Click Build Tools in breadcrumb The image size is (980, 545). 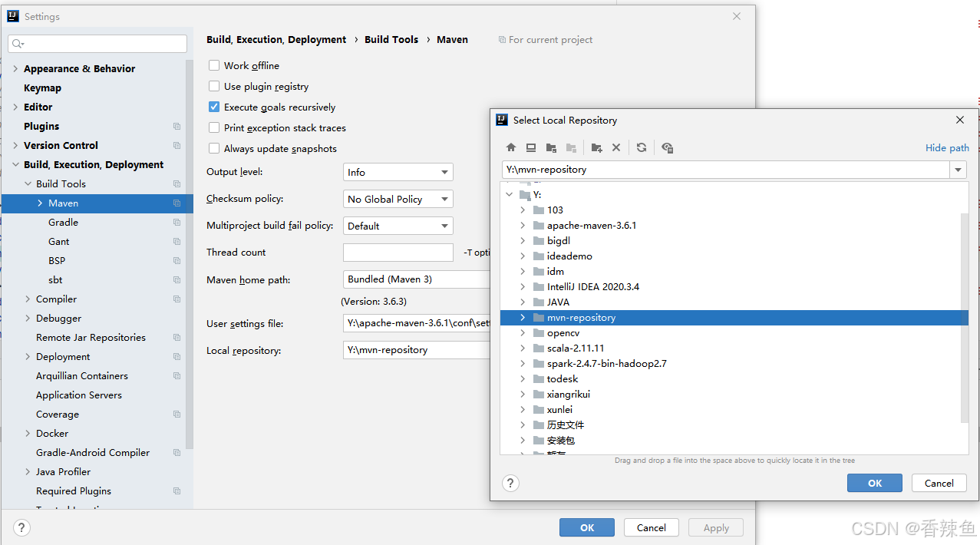391,39
